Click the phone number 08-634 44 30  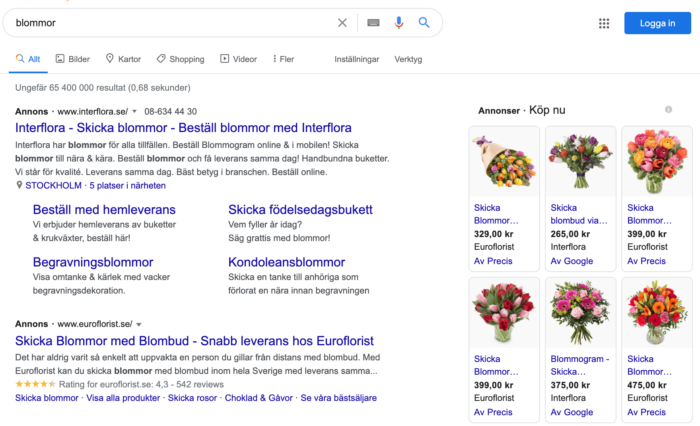click(170, 111)
